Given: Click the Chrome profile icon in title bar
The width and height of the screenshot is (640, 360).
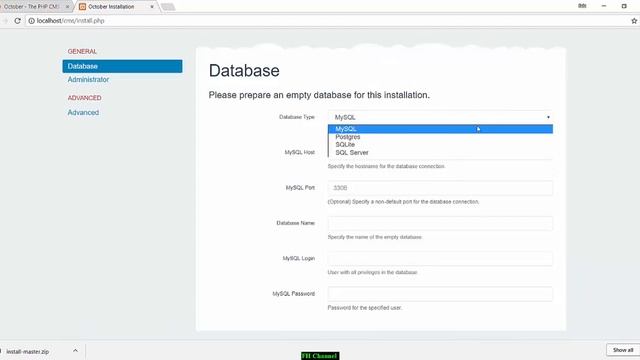Looking at the screenshot, I should coord(582,6).
